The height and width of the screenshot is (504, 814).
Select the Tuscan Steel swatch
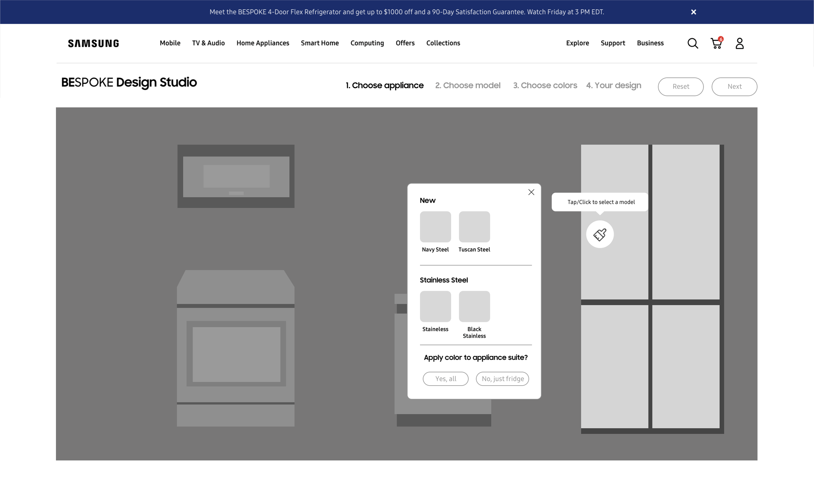474,227
